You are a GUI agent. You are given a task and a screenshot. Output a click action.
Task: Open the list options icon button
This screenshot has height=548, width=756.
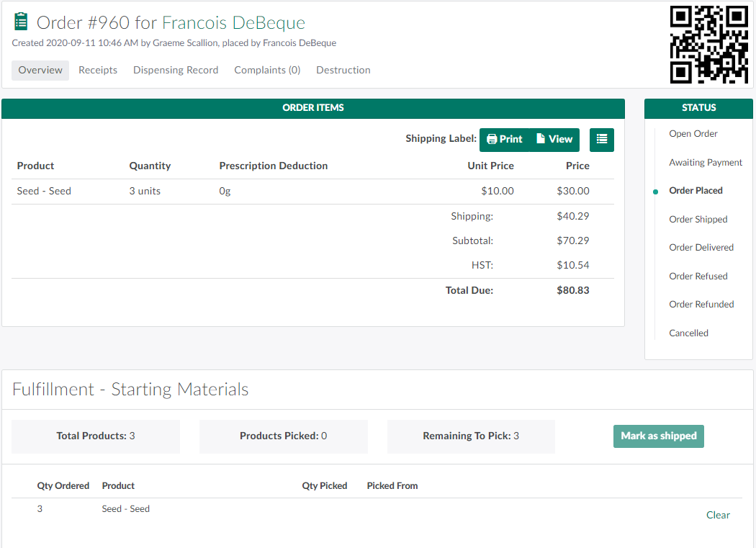tap(601, 140)
